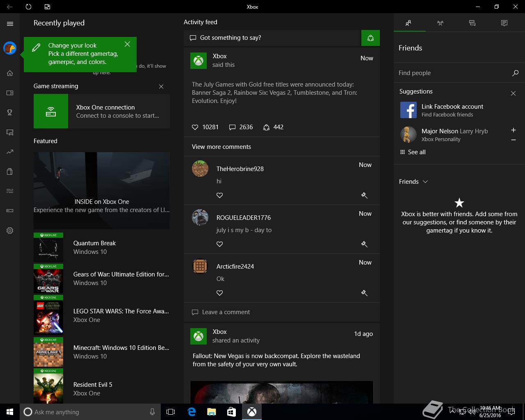Open INSIDE on Xbox One featured banner
Viewport: 525px width, 420px height.
pos(102,191)
